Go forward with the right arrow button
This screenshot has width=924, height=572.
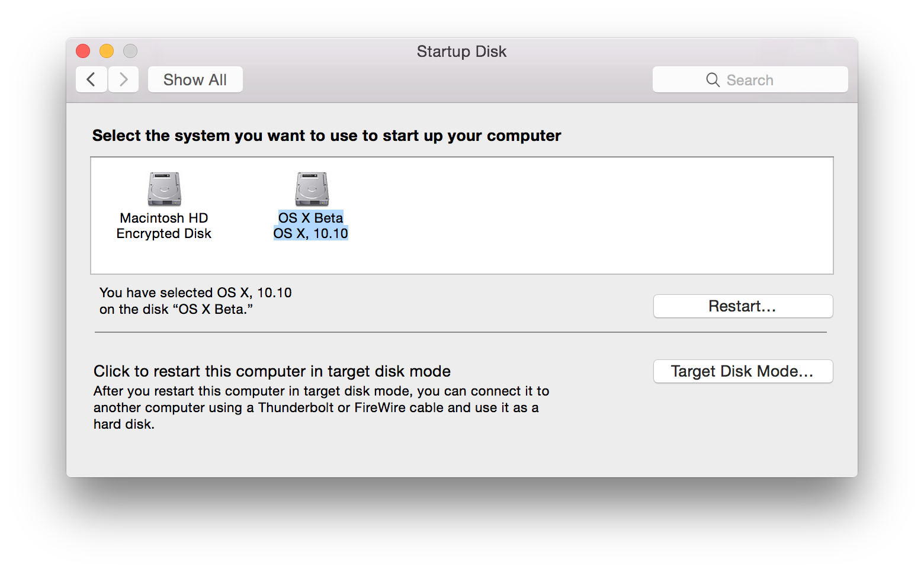(123, 79)
